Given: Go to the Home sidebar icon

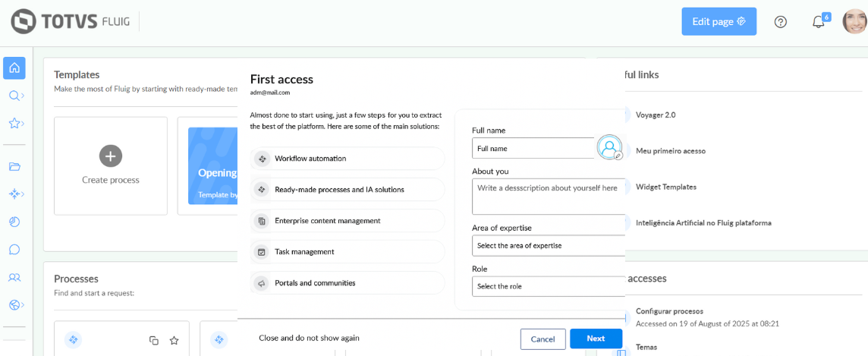Looking at the screenshot, I should [14, 68].
